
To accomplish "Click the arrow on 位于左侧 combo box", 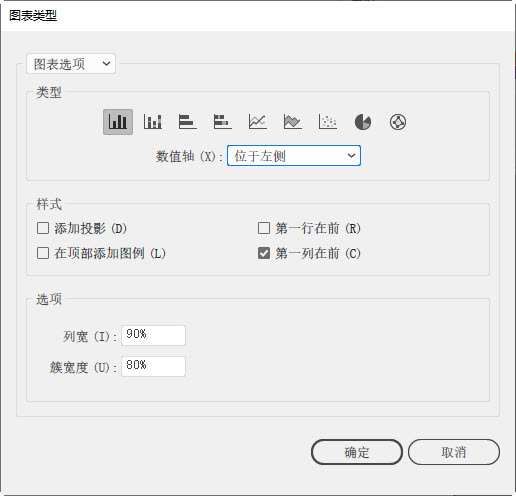I will (x=351, y=155).
